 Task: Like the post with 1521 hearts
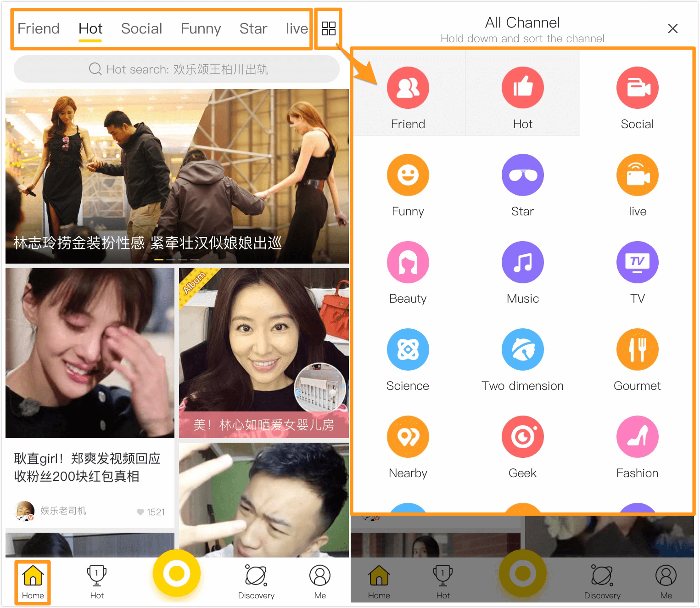[x=140, y=512]
